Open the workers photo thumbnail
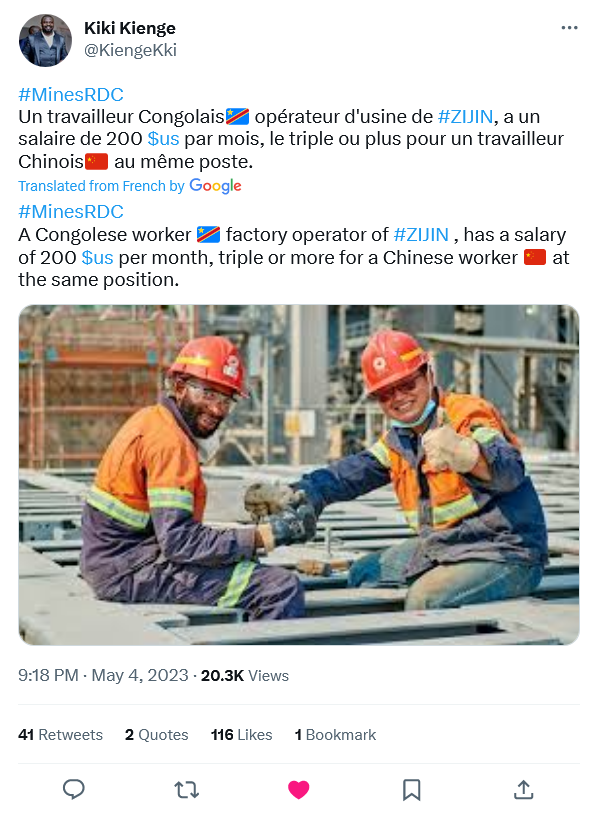The image size is (598, 815). click(x=299, y=475)
